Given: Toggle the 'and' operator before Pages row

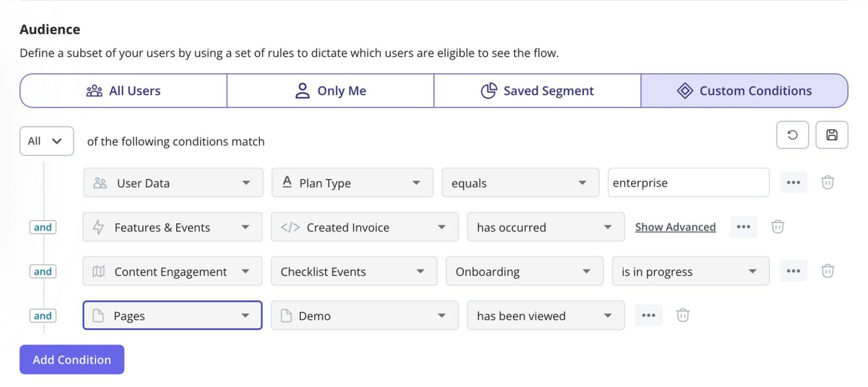Looking at the screenshot, I should pos(43,316).
